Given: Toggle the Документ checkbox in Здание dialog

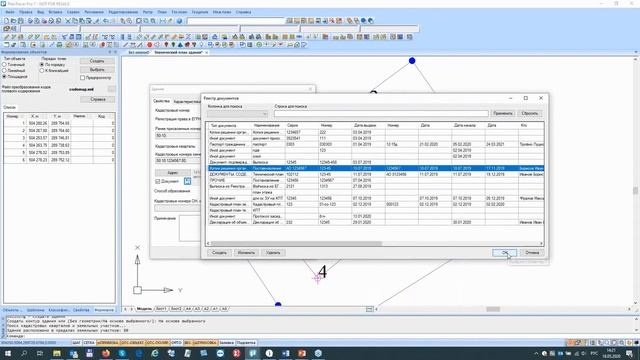Looking at the screenshot, I should point(158,181).
